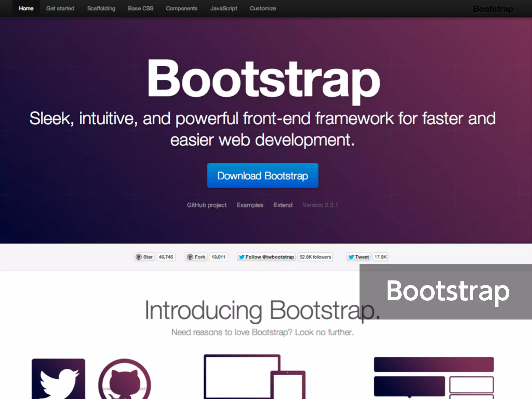Image resolution: width=532 pixels, height=399 pixels.
Task: Click the bird icon in Tweet button
Action: 351,257
